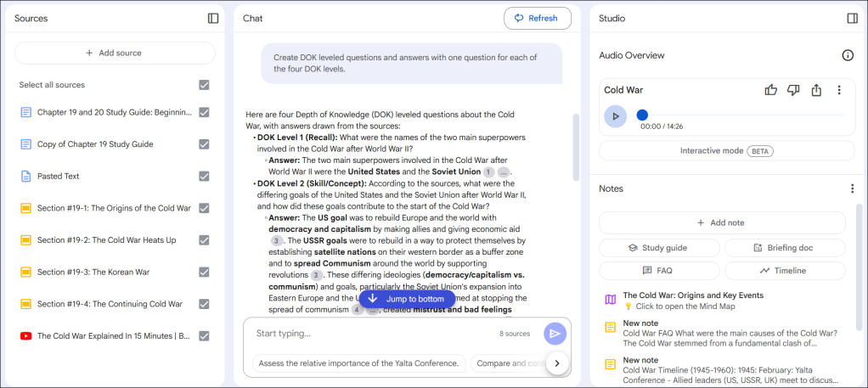
Task: Open Cold War audio more options menu
Action: (839, 90)
